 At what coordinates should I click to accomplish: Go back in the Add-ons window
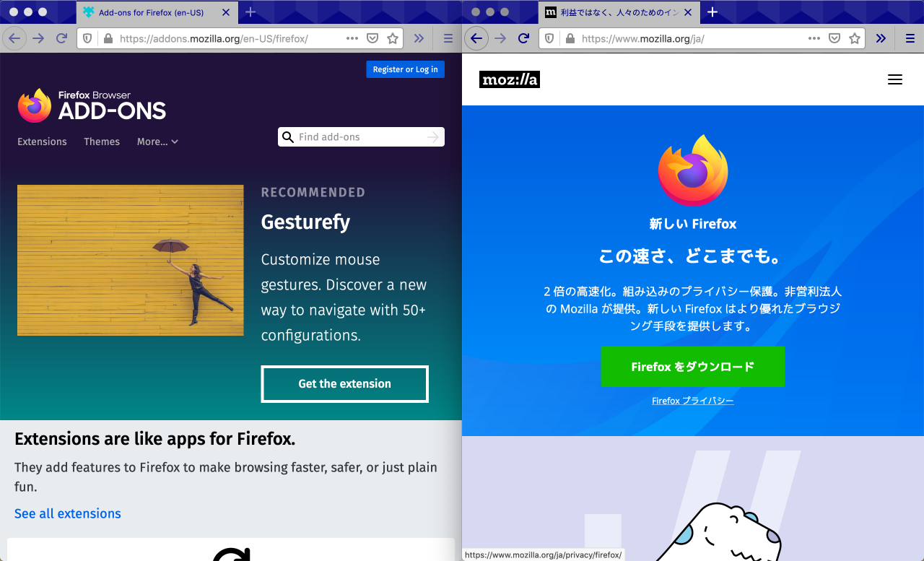click(x=14, y=38)
